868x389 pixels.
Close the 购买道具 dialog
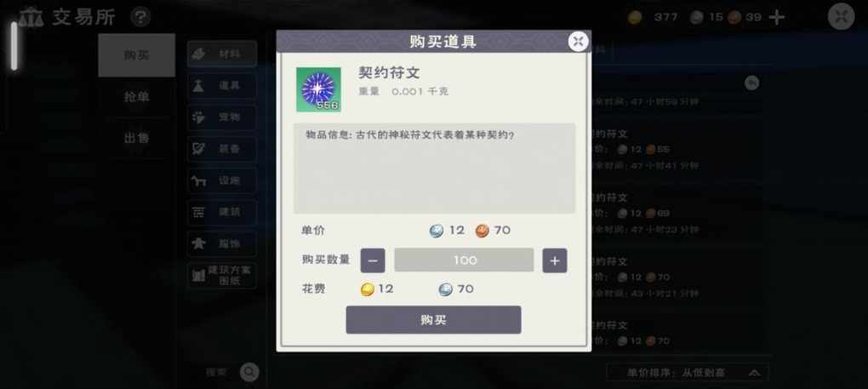pos(579,41)
